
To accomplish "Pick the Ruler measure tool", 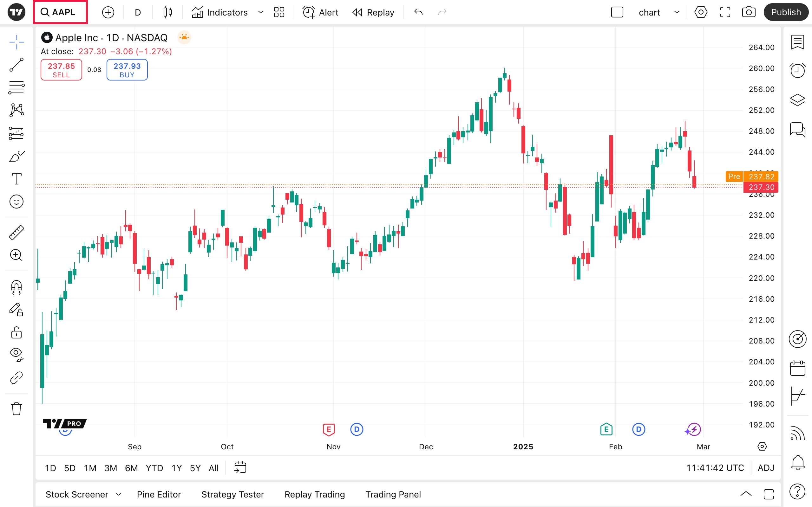I will [16, 232].
